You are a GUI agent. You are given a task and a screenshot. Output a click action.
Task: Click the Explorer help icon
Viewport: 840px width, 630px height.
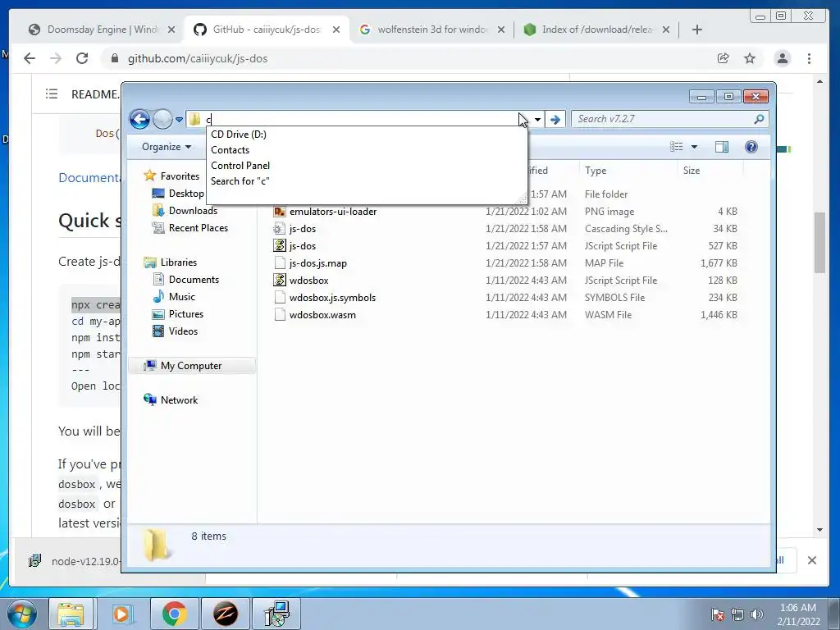coord(751,147)
